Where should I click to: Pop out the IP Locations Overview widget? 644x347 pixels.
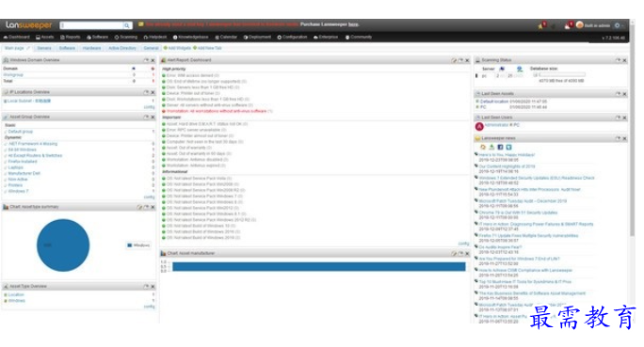pos(146,92)
